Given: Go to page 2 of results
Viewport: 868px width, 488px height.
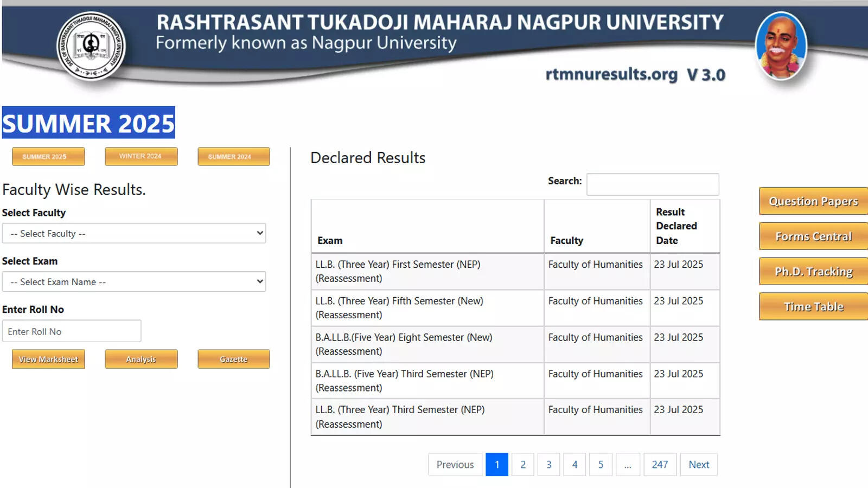Looking at the screenshot, I should pyautogui.click(x=522, y=464).
